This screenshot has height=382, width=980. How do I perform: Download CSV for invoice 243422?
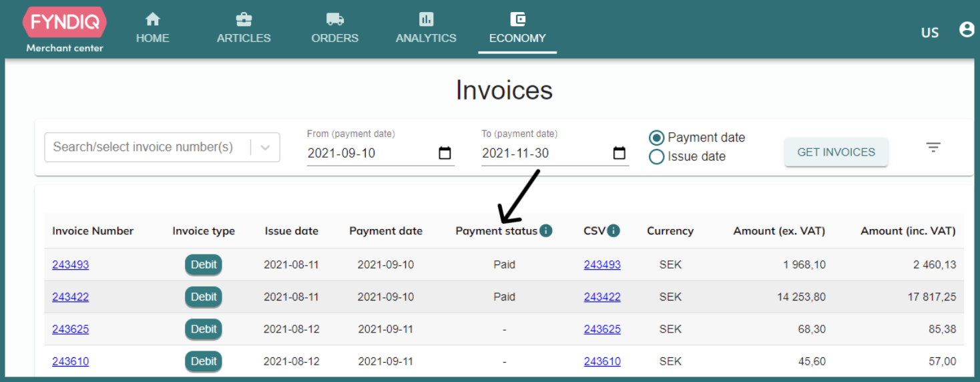click(602, 297)
